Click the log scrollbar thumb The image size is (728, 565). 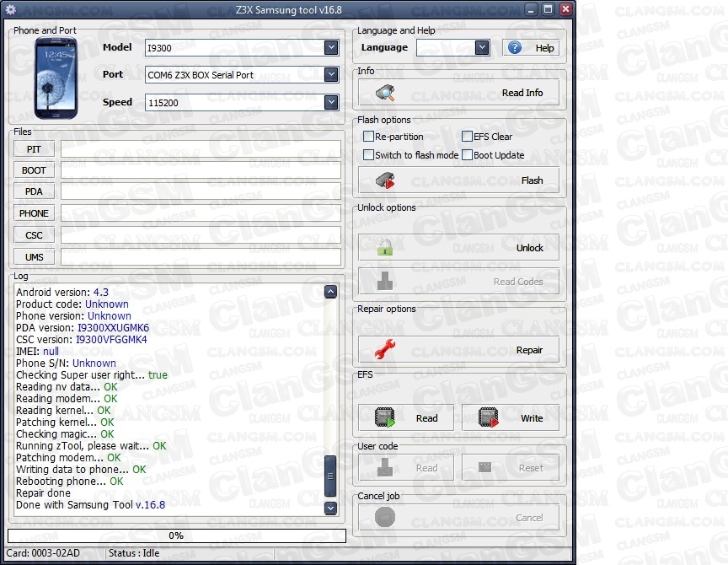pos(330,476)
